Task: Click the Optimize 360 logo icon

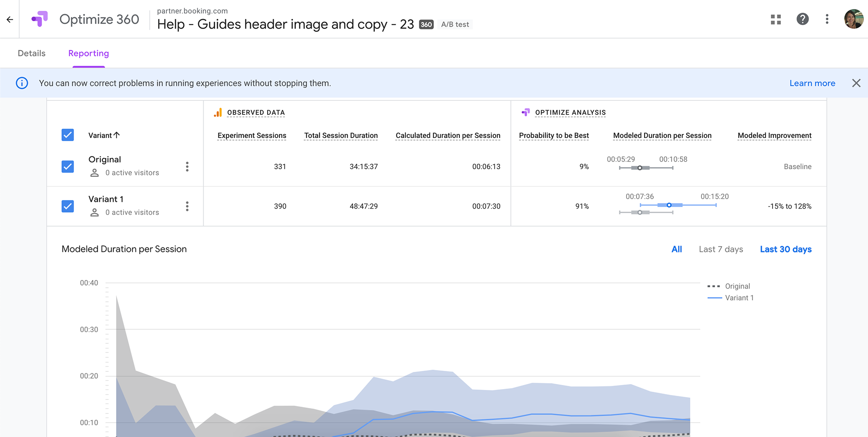Action: (x=39, y=19)
